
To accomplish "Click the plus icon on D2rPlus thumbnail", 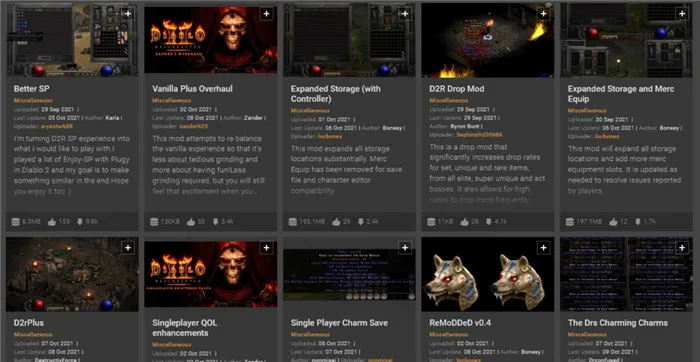I will tap(128, 248).
